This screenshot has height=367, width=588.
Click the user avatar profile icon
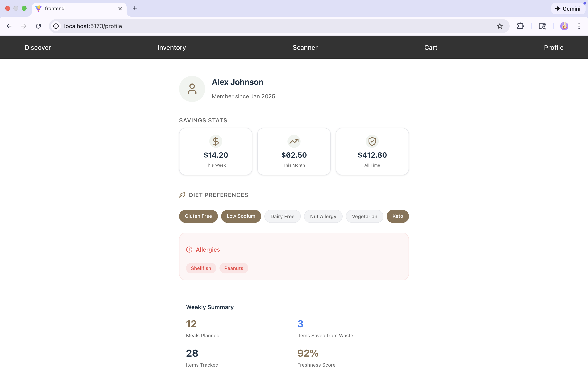click(x=192, y=89)
